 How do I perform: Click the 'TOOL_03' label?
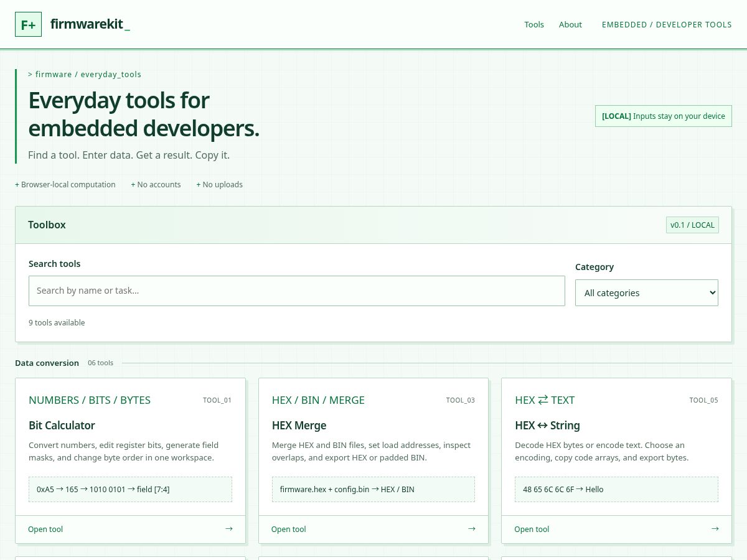point(461,400)
